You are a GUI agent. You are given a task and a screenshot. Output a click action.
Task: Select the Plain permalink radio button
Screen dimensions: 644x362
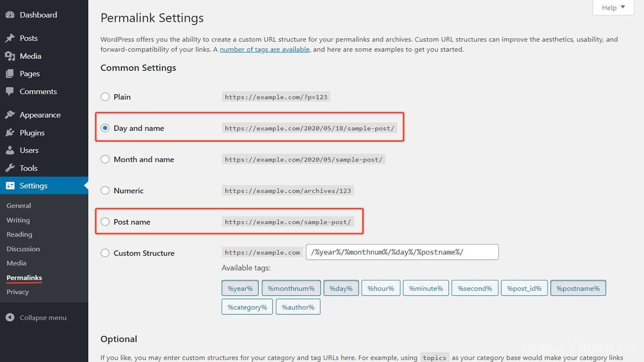click(x=105, y=97)
